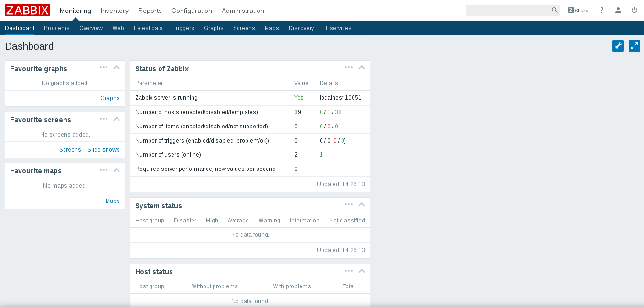Collapse the Favourite graphs widget
Screen dimensions: 644x307
pyautogui.click(x=116, y=67)
